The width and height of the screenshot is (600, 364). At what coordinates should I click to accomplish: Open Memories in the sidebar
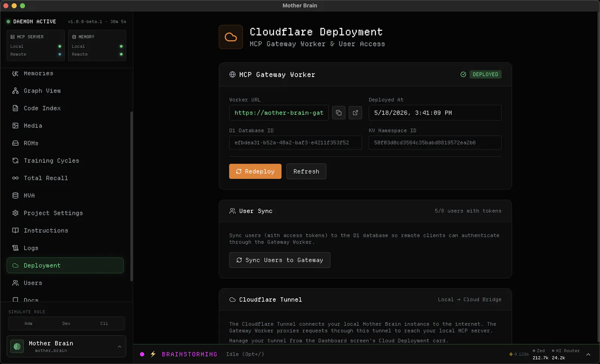pyautogui.click(x=65, y=73)
